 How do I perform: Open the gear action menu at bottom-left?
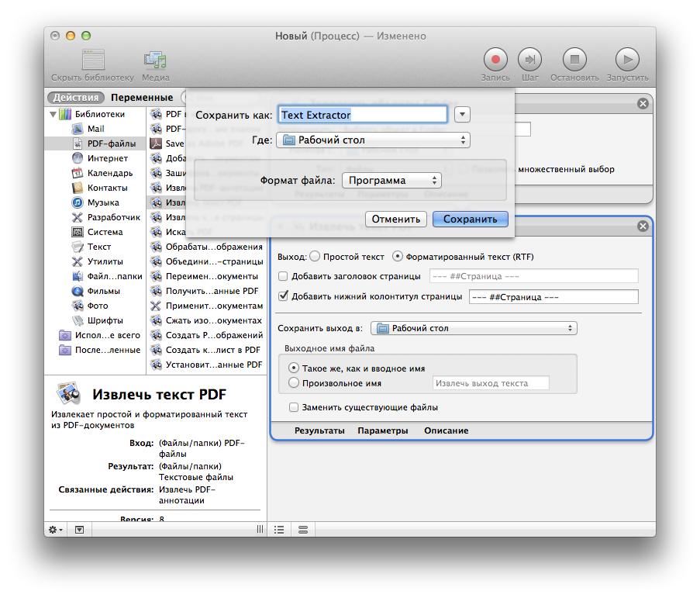pyautogui.click(x=57, y=529)
